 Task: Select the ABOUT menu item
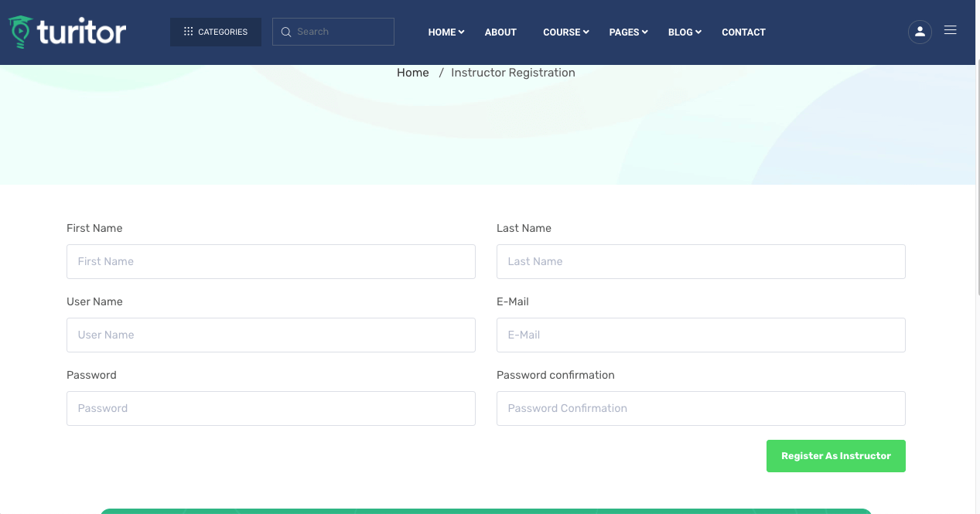(x=500, y=32)
